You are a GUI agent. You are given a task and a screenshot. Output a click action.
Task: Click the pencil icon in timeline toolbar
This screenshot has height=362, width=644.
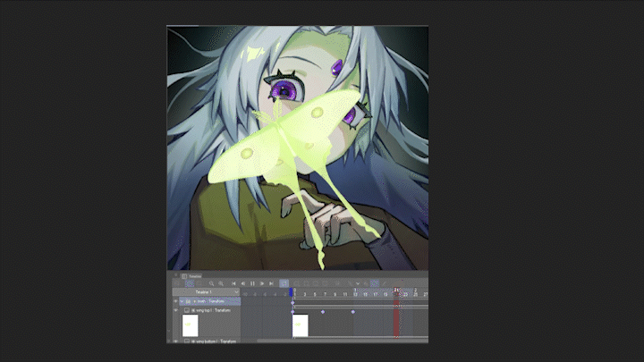click(384, 283)
